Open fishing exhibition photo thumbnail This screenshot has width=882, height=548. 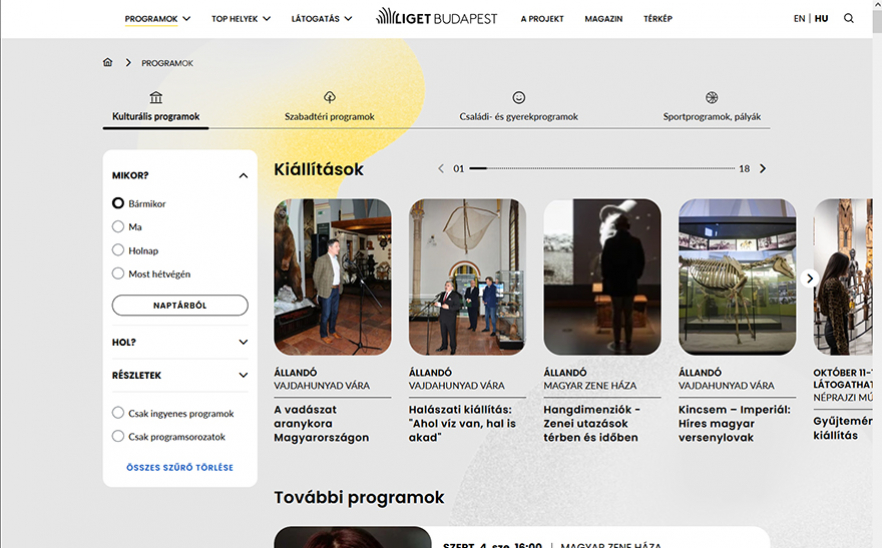467,277
